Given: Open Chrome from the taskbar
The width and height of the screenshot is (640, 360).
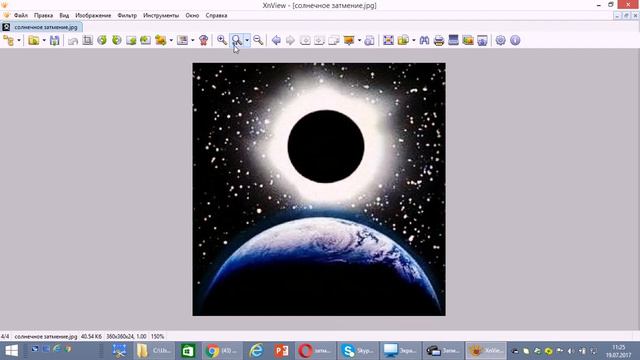Looking at the screenshot, I should [222, 351].
